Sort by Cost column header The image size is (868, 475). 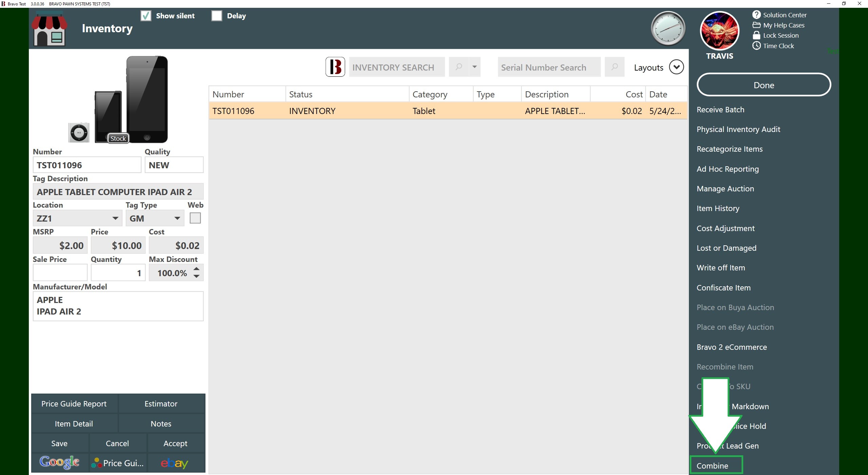coord(618,94)
